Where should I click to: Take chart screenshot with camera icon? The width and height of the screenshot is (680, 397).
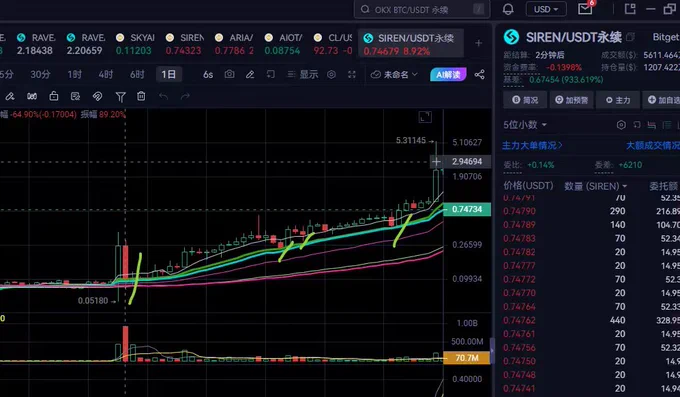pos(229,75)
